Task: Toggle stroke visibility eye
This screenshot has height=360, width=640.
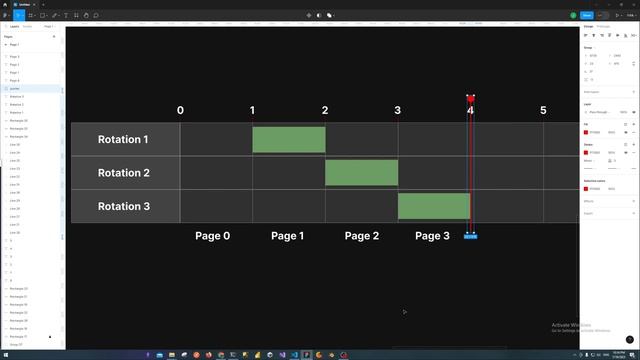Action: coord(626,153)
